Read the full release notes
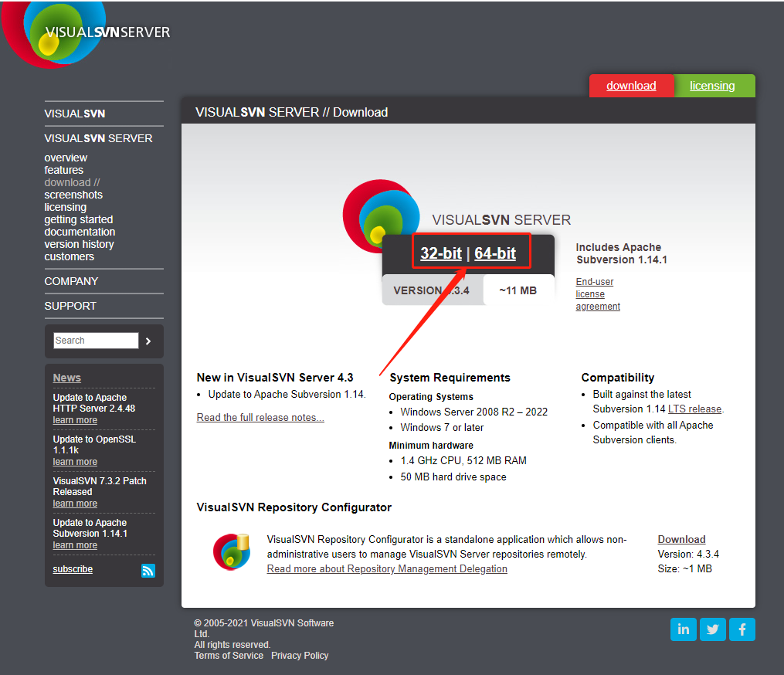This screenshot has height=675, width=784. coord(260,418)
